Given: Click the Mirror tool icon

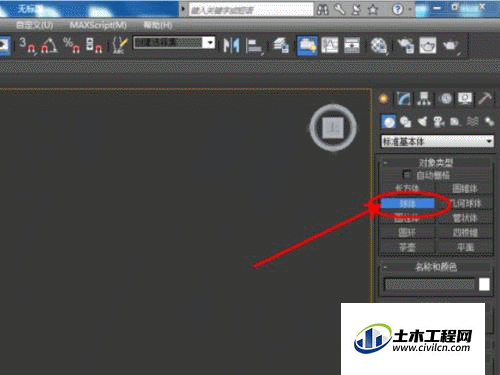Looking at the screenshot, I should click(x=232, y=45).
